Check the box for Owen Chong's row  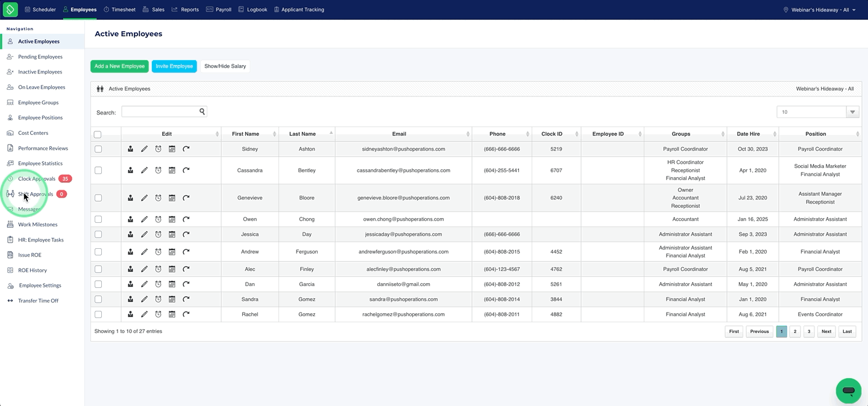(x=98, y=219)
